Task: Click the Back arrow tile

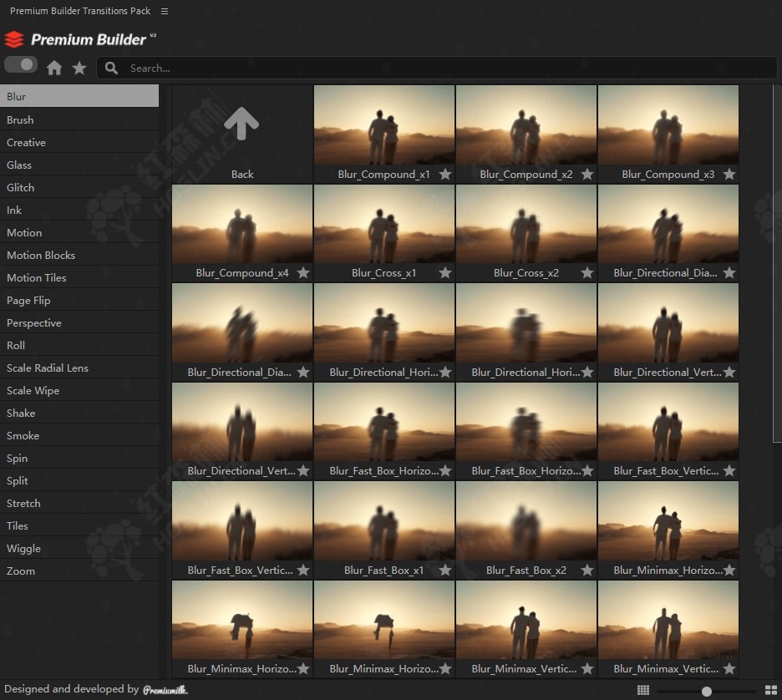Action: pos(241,134)
